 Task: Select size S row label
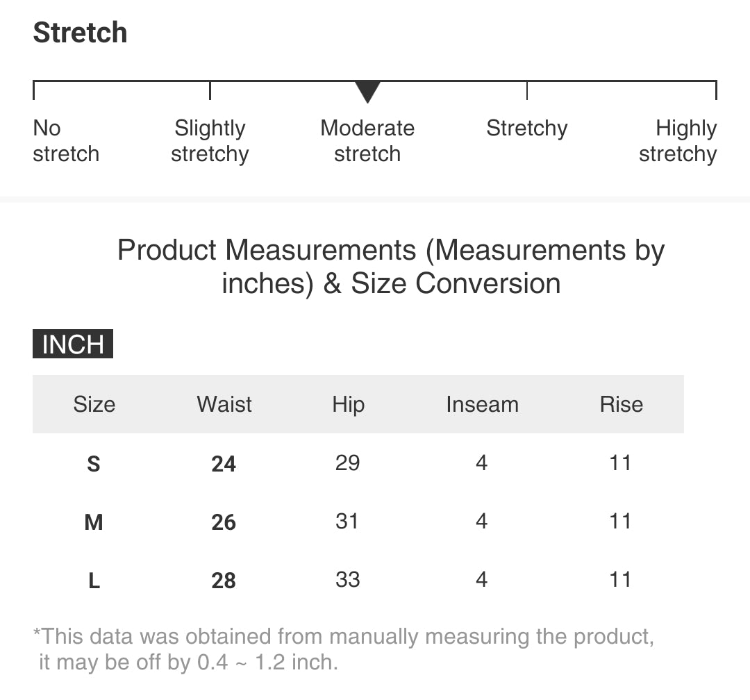[94, 464]
